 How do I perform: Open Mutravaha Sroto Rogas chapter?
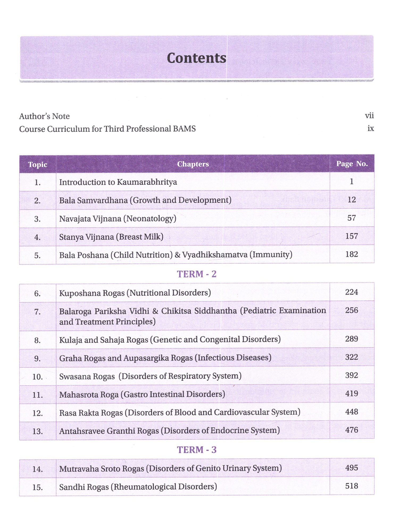coord(170,468)
